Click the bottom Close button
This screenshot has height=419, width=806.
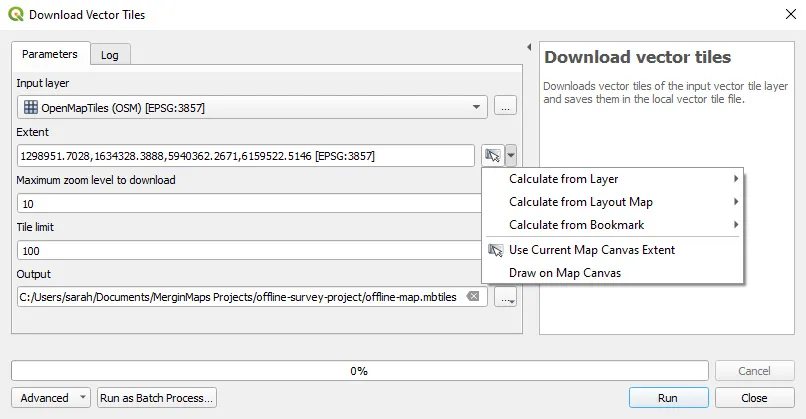(754, 398)
